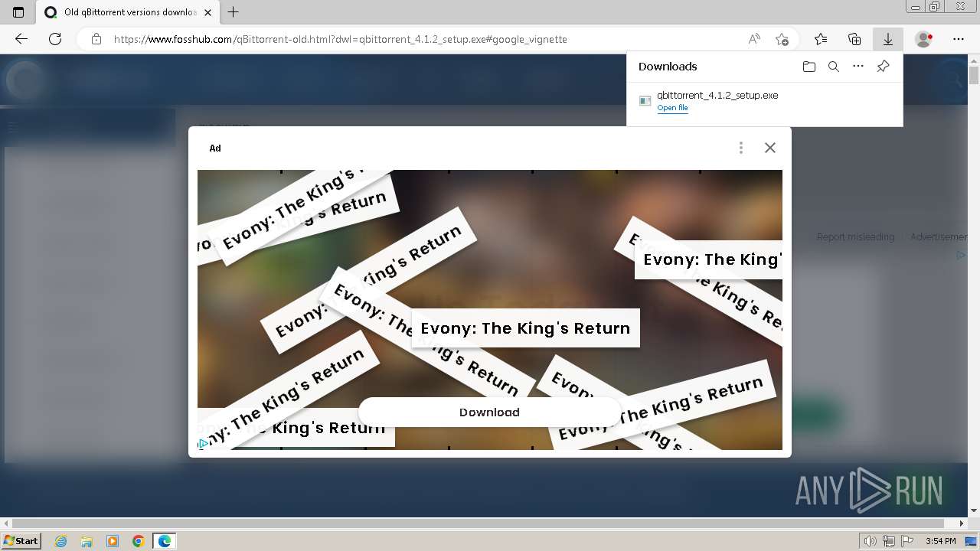Launch Google Chrome from taskbar

pyautogui.click(x=138, y=541)
